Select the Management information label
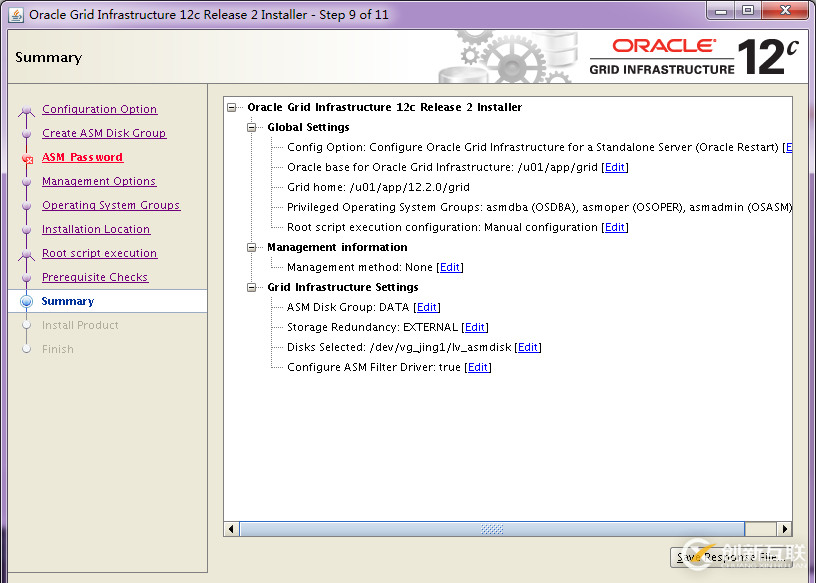Image resolution: width=816 pixels, height=583 pixels. (x=337, y=247)
